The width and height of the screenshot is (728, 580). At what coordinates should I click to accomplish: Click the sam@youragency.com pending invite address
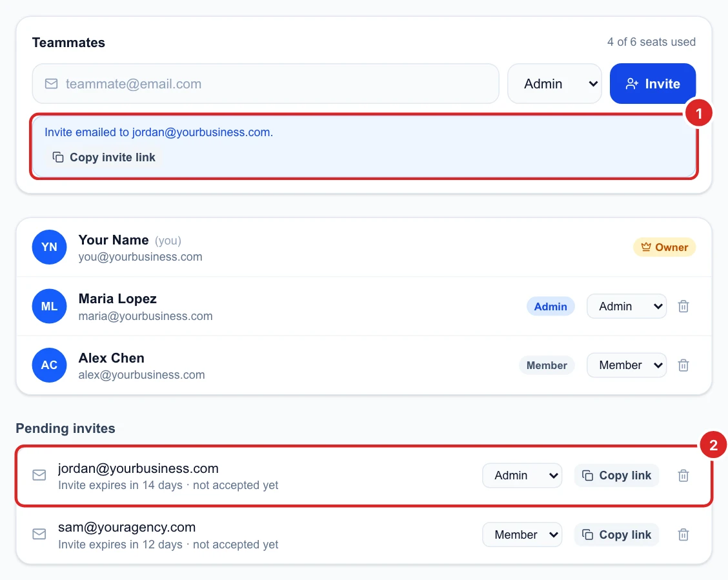pyautogui.click(x=126, y=528)
